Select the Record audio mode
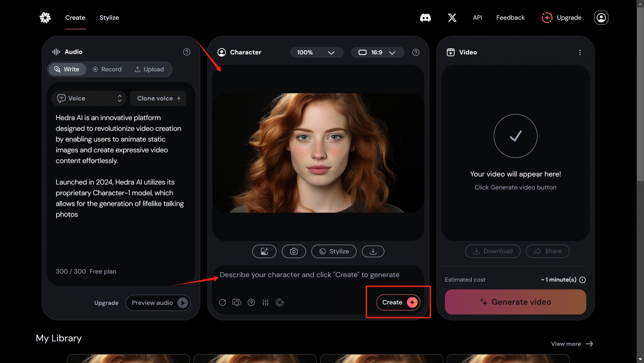Screen dimensions: 644x363 (x=107, y=69)
